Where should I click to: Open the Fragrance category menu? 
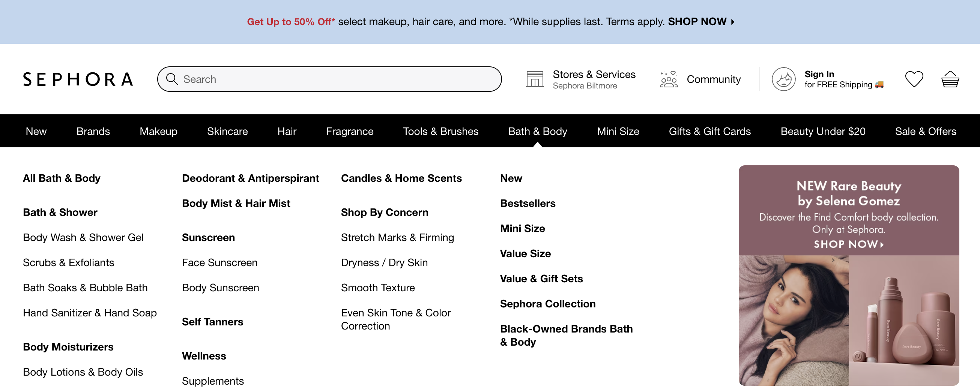coord(349,131)
